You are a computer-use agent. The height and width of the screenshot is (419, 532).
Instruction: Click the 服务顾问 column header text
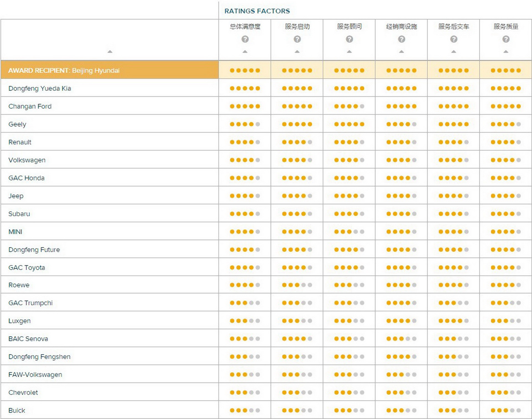349,27
